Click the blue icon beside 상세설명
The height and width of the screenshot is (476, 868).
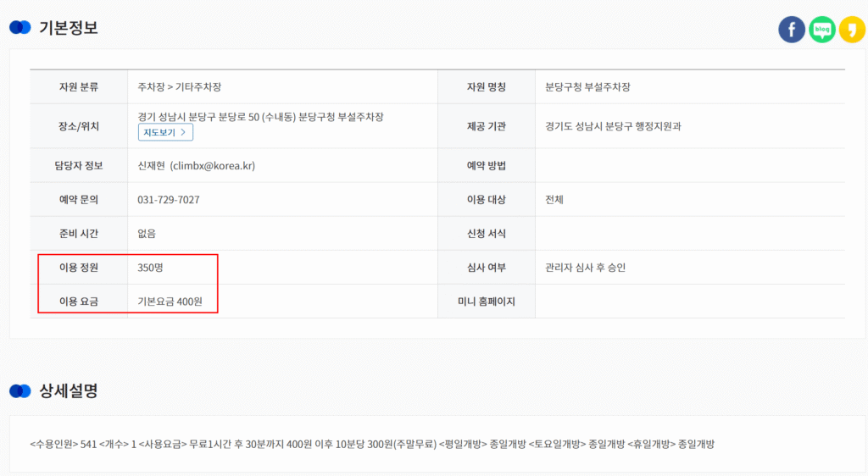pyautogui.click(x=20, y=391)
